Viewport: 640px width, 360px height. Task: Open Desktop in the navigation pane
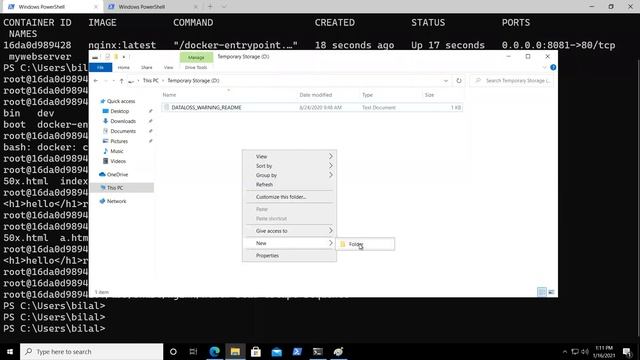pos(116,111)
